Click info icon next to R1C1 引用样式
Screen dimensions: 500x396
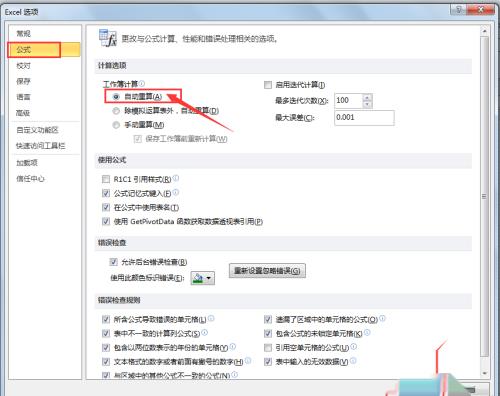pos(176,178)
